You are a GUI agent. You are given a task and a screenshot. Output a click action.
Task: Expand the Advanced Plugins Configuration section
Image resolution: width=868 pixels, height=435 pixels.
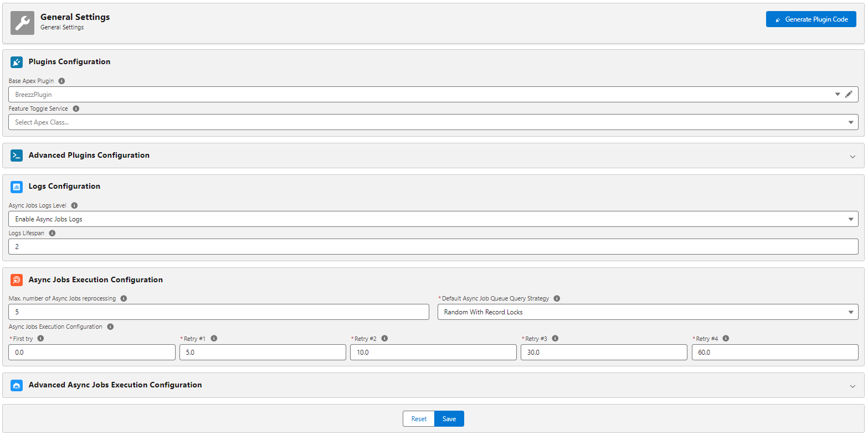click(x=852, y=157)
